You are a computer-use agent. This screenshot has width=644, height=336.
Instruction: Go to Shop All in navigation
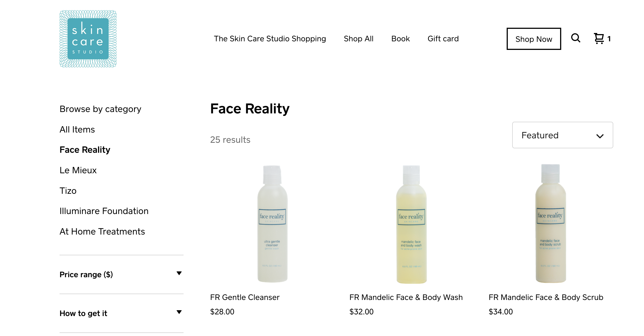pyautogui.click(x=359, y=39)
